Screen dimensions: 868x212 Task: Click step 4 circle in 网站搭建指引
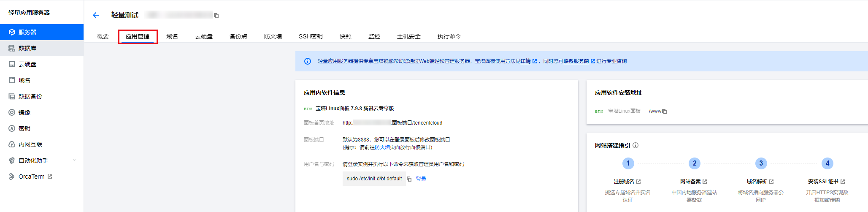tap(827, 163)
